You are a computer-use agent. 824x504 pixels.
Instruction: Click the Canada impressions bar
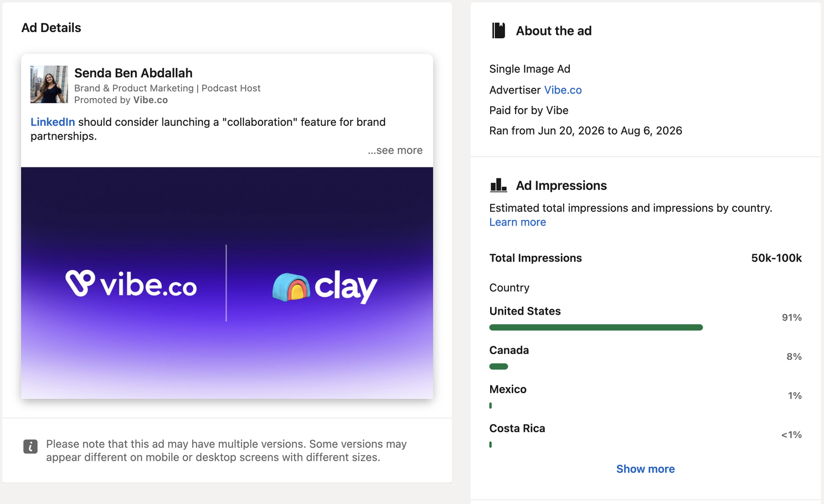pos(498,367)
